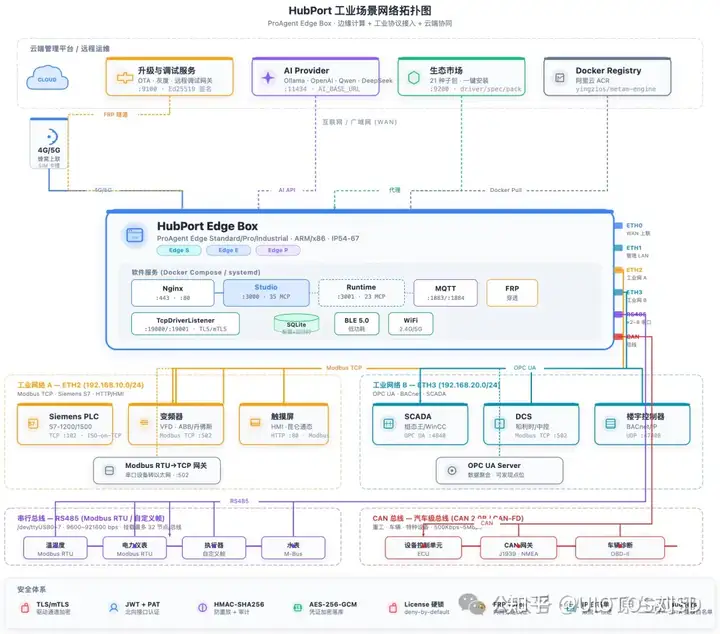Click the TcpDriverListener box
The width and height of the screenshot is (720, 634).
[186, 324]
